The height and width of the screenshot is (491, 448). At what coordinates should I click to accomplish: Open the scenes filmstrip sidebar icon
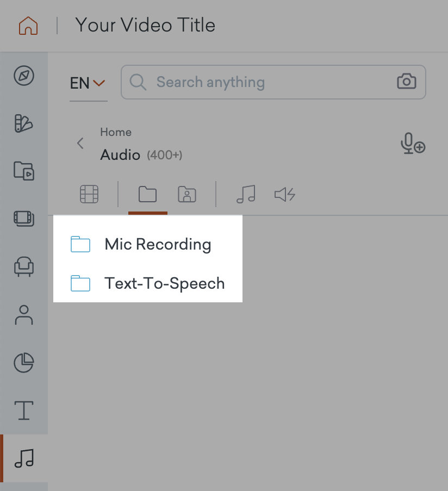tap(24, 219)
